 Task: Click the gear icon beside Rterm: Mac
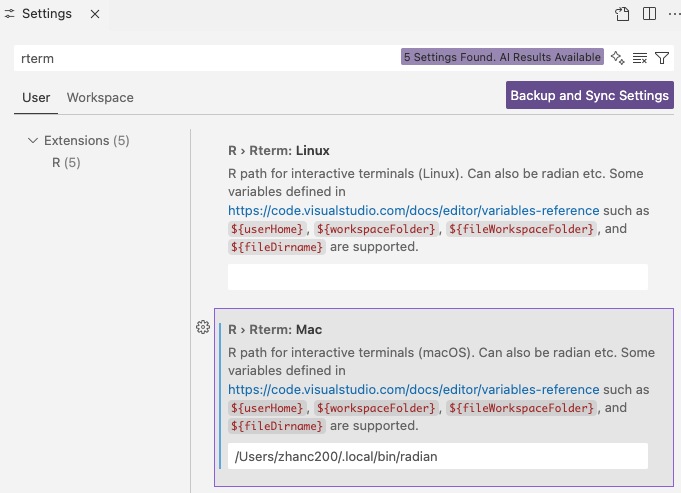(203, 328)
